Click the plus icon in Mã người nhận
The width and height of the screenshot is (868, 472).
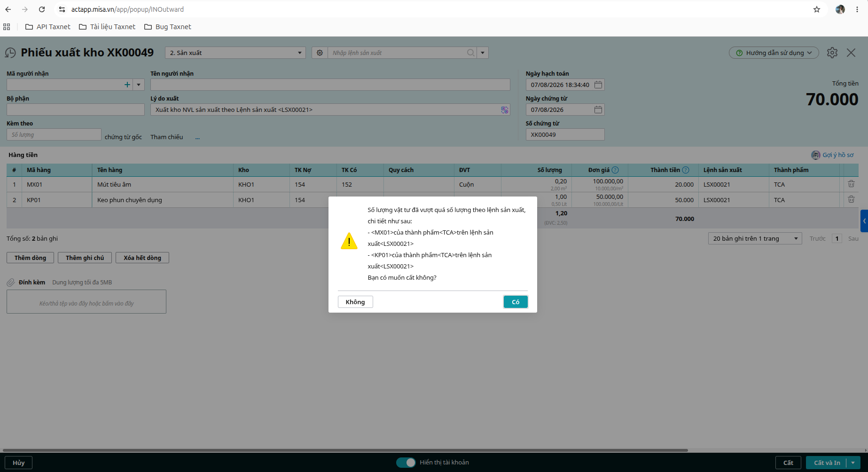127,85
